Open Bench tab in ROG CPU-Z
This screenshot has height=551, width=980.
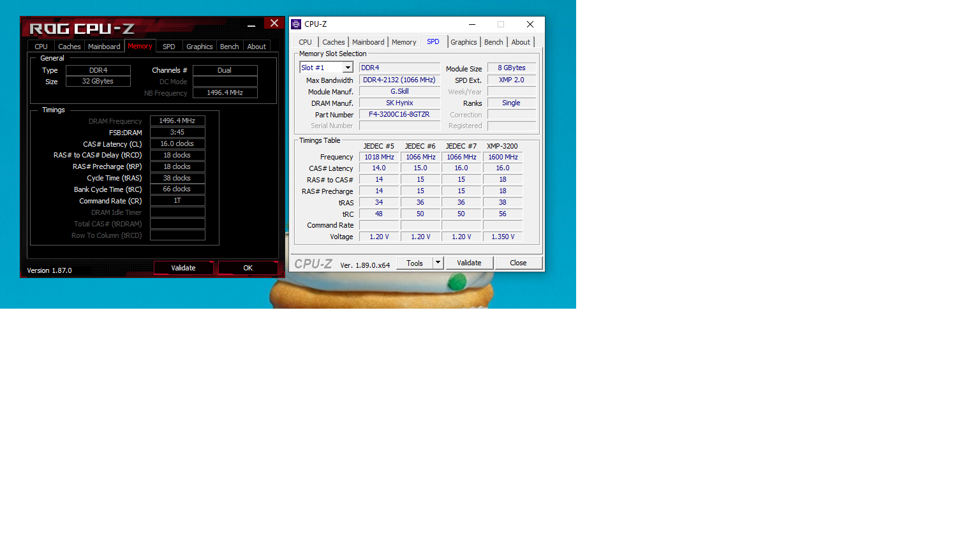(230, 47)
